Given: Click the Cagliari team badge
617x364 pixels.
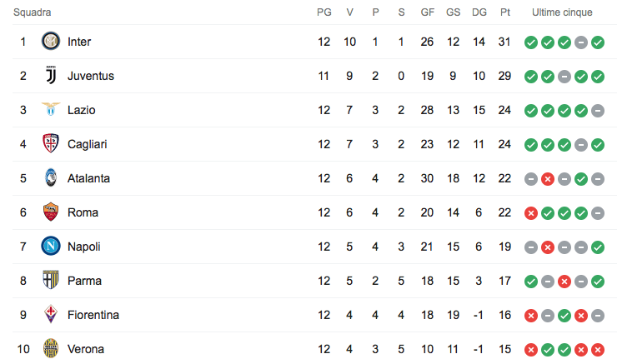Looking at the screenshot, I should click(51, 144).
